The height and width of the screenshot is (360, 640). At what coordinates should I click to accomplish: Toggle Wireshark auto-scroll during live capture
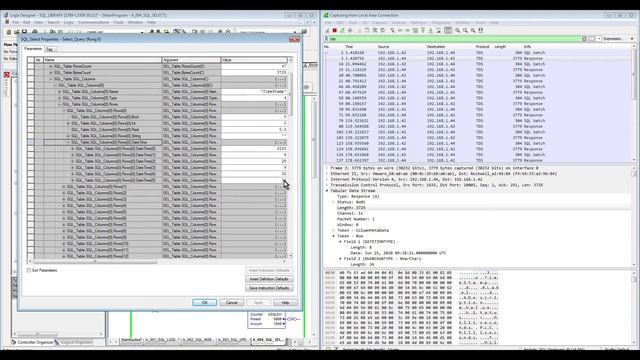tap(438, 31)
